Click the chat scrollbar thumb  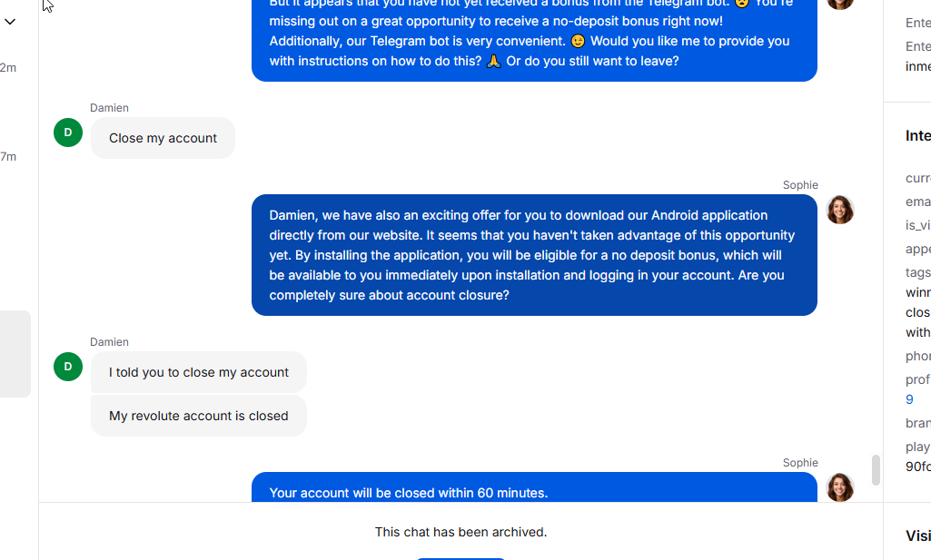[876, 470]
